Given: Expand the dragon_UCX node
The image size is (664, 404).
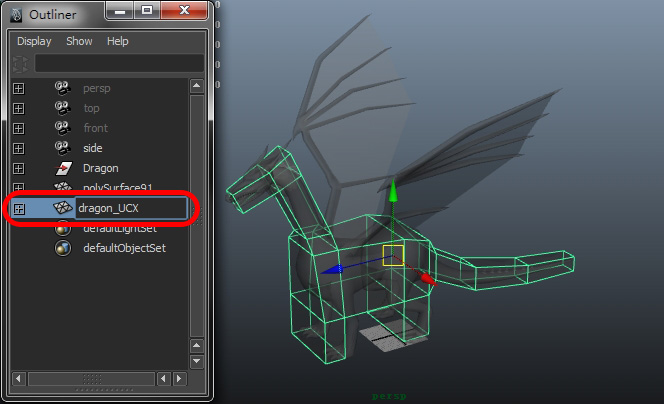Looking at the screenshot, I should [x=18, y=208].
